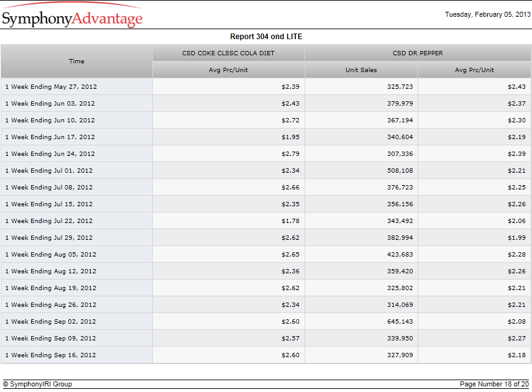Click Unit Sales value 307,336

400,154
